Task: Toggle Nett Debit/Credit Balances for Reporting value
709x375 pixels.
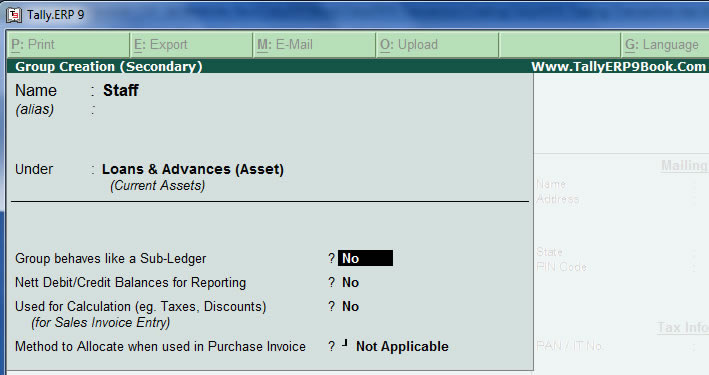Action: click(350, 283)
